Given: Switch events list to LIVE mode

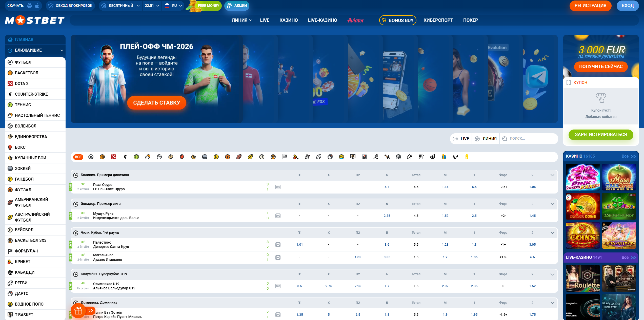Looking at the screenshot, I should 461,139.
